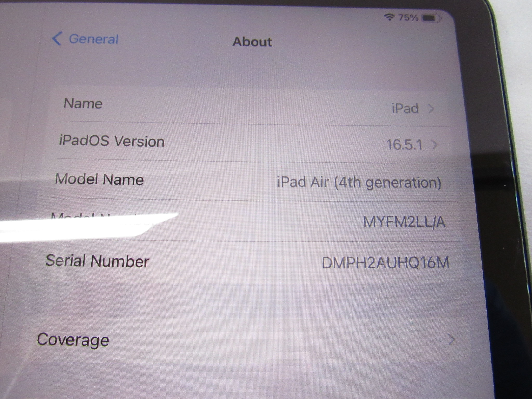Viewport: 532px width, 399px height.
Task: Tap the back chevron icon beside General
Action: [57, 39]
